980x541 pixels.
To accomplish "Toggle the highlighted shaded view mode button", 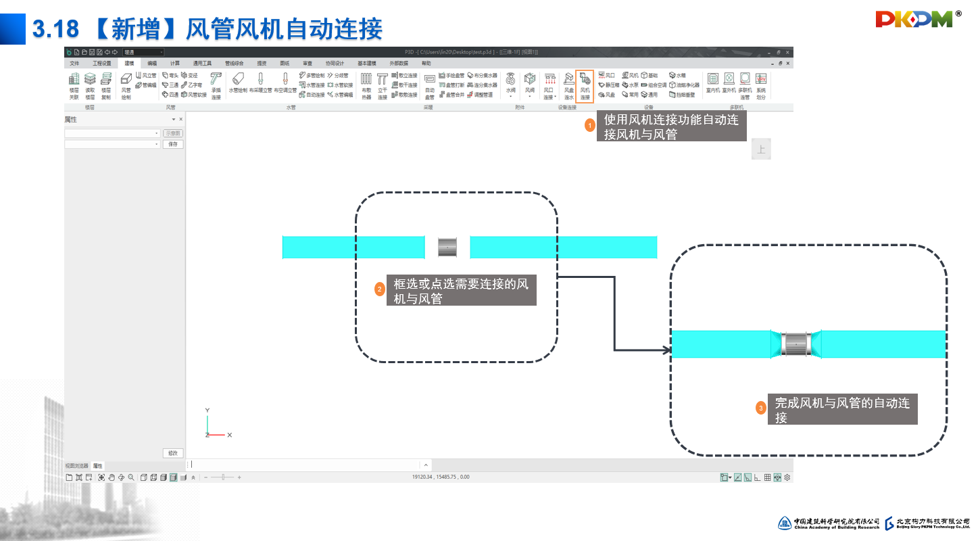I will pyautogui.click(x=174, y=477).
